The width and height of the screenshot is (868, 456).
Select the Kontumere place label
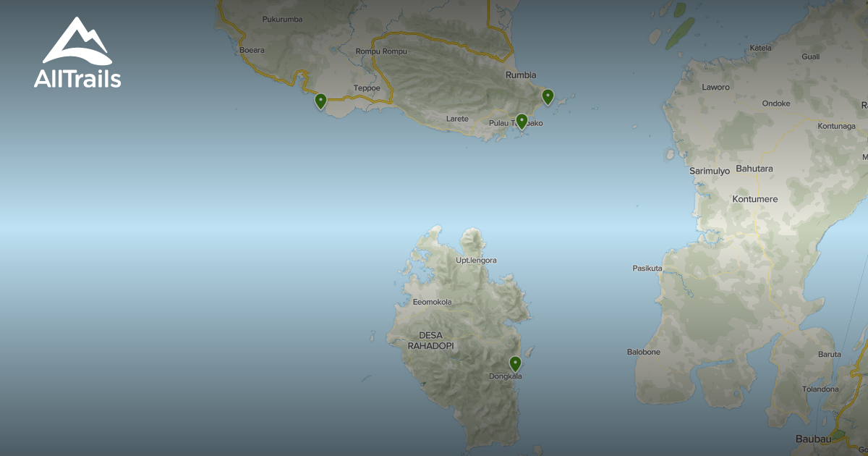(x=754, y=199)
